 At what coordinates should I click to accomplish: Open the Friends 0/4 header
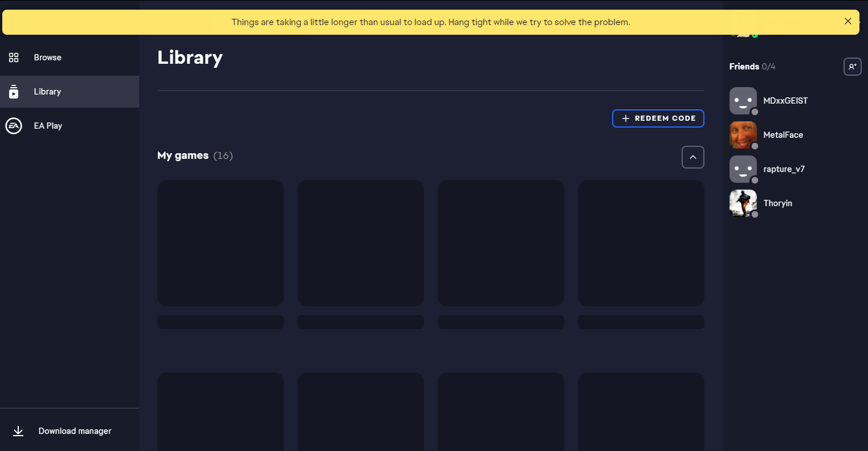pos(752,67)
